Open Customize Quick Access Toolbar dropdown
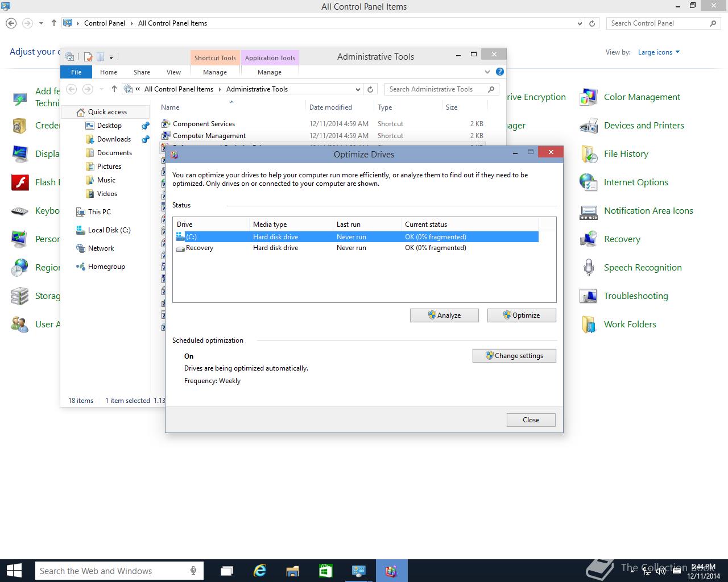The width and height of the screenshot is (728, 582). pyautogui.click(x=111, y=57)
